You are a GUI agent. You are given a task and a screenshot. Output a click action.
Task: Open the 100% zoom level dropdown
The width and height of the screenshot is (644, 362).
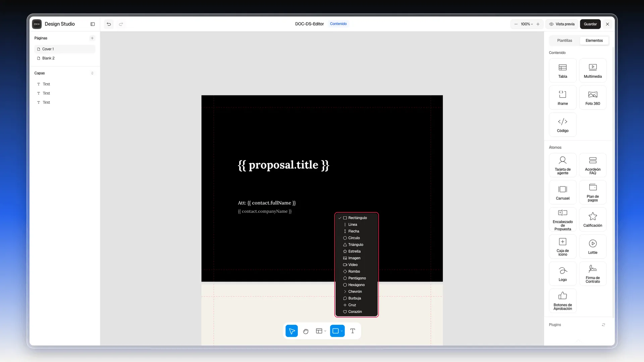pos(527,24)
